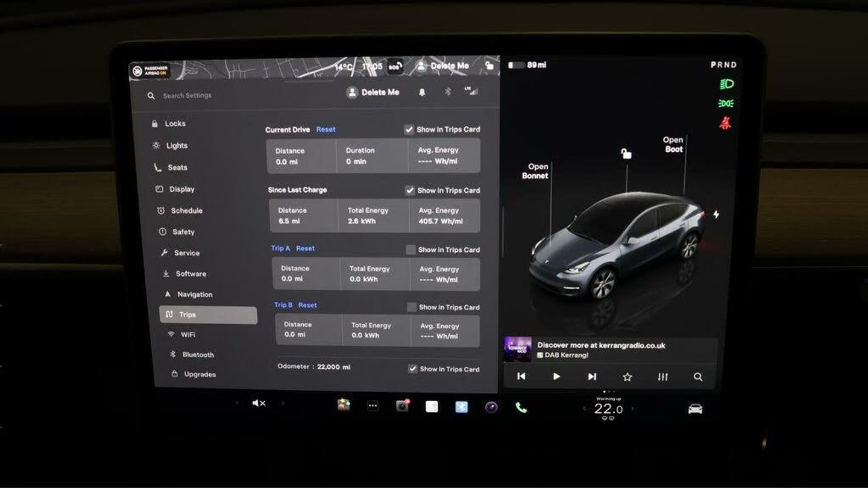Viewport: 868px width, 488px height.
Task: Open the audio equalizer settings icon
Action: tap(663, 377)
